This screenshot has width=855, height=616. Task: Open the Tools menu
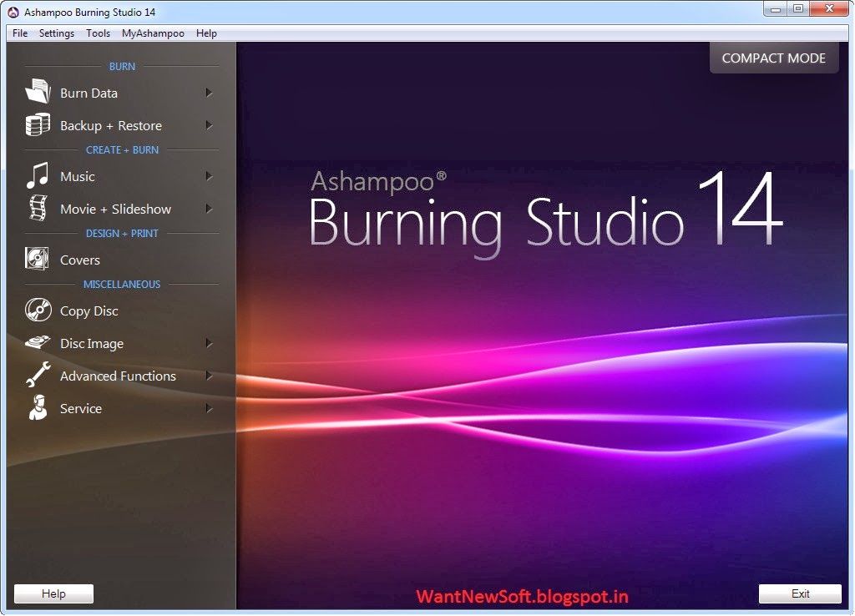click(99, 33)
